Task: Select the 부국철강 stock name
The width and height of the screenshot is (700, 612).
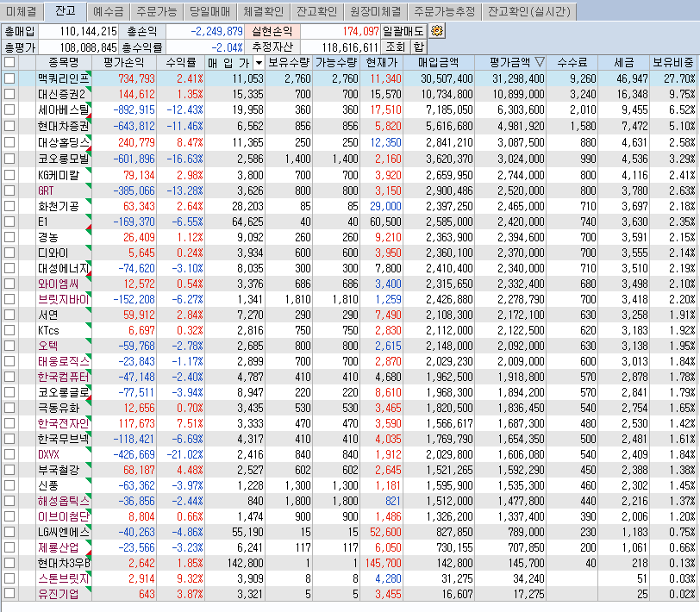Action: click(x=59, y=470)
